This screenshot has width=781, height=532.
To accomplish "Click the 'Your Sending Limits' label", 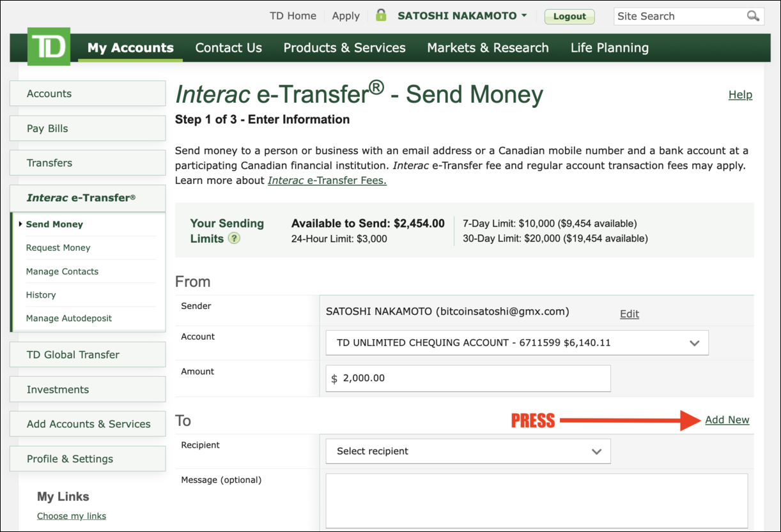I will [227, 231].
